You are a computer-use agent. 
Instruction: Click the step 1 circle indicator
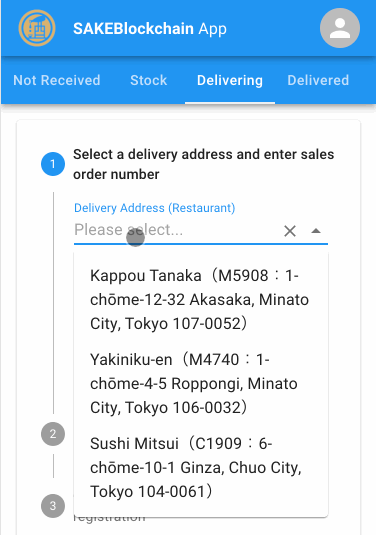(x=53, y=164)
